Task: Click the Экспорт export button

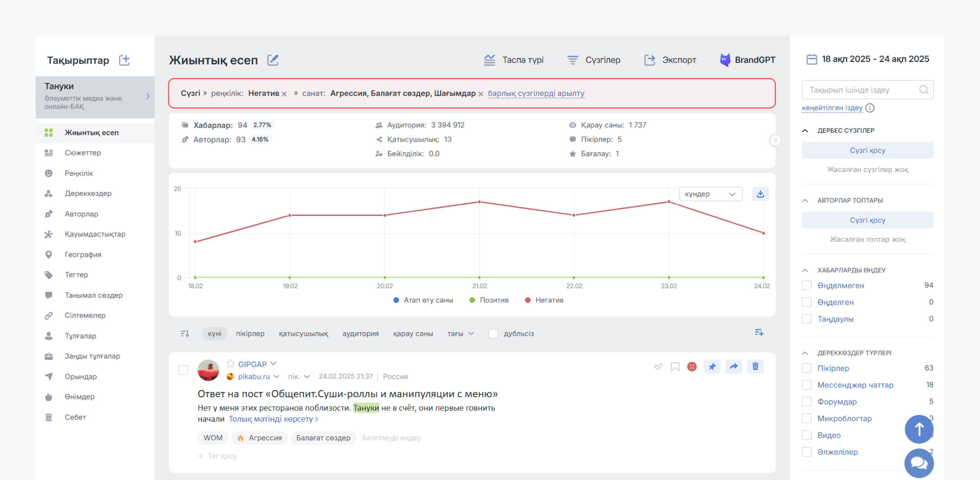Action: coord(670,60)
